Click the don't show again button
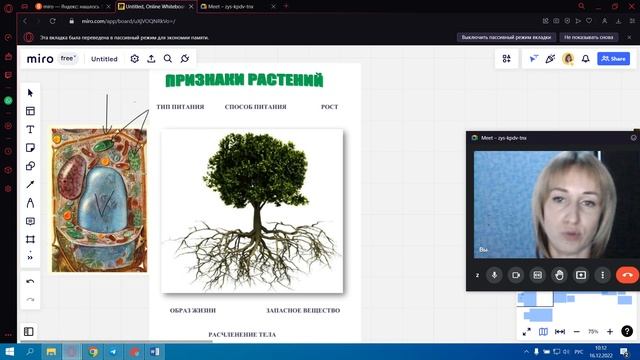The height and width of the screenshot is (360, 640). click(x=589, y=37)
